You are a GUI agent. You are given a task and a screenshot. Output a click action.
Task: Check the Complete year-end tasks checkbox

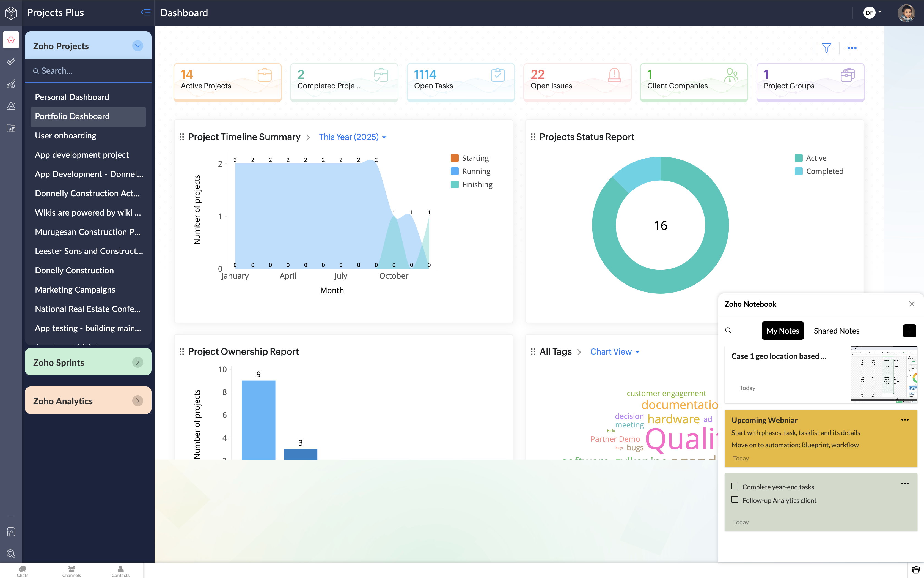pyautogui.click(x=735, y=486)
